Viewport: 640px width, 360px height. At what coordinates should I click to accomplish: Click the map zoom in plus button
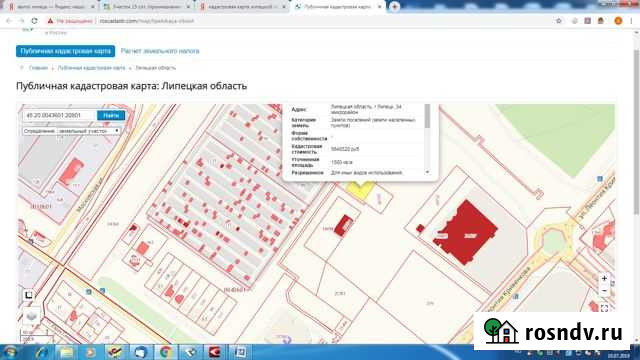pos(604,279)
